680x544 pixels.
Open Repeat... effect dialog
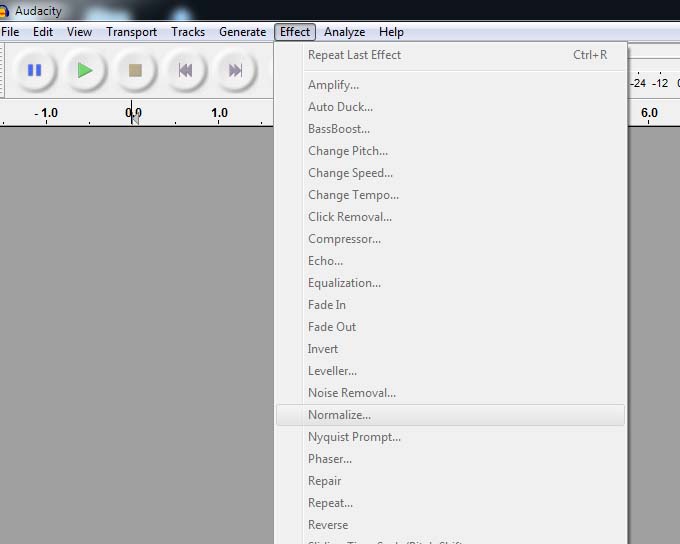pyautogui.click(x=451, y=503)
